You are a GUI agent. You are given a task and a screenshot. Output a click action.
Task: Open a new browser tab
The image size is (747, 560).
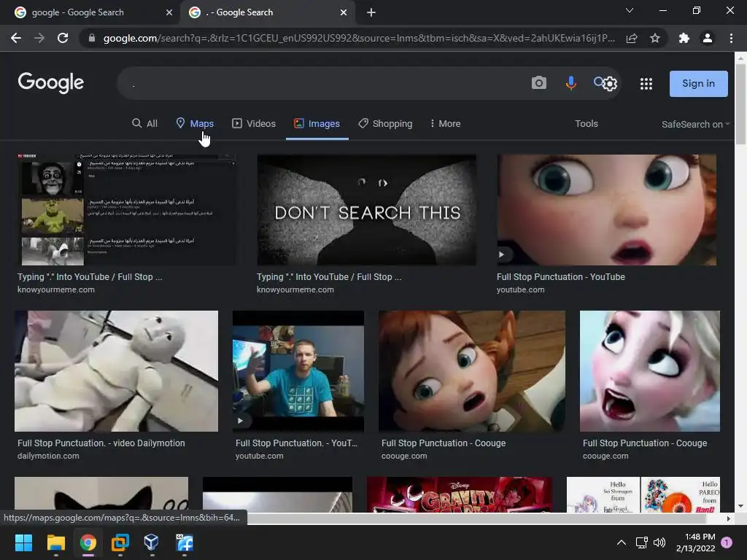371,12
